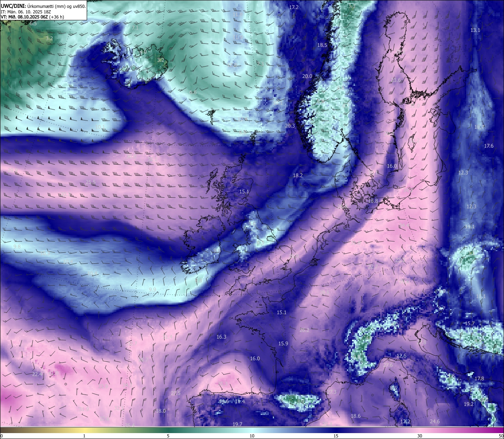Click the 11.4 value over Spain

click(x=240, y=402)
